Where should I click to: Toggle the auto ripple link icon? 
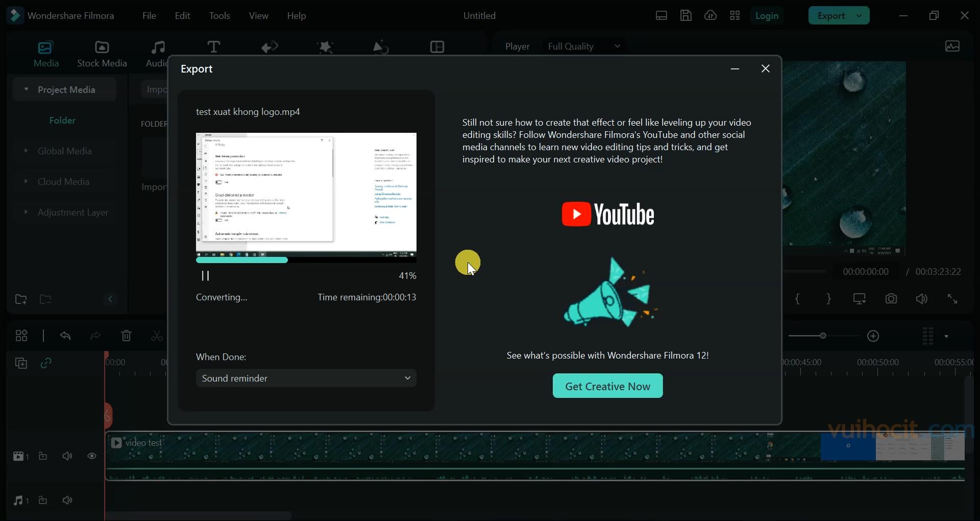[x=46, y=363]
